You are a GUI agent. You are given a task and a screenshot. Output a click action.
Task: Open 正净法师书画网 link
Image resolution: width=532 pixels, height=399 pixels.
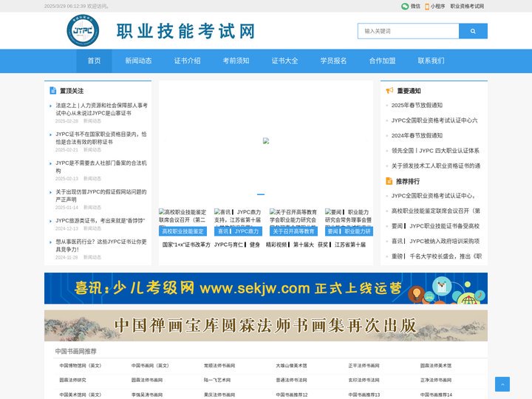pyautogui.click(x=436, y=380)
